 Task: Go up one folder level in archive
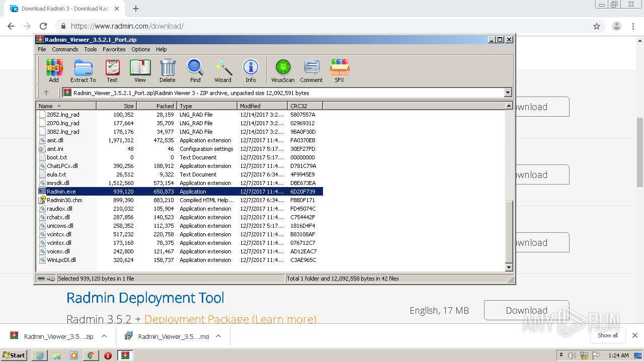46,93
